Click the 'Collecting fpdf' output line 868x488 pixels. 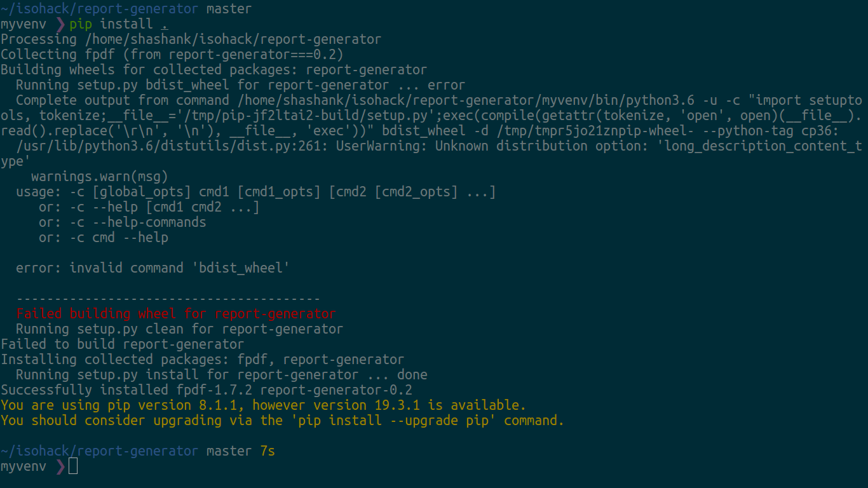pyautogui.click(x=172, y=55)
